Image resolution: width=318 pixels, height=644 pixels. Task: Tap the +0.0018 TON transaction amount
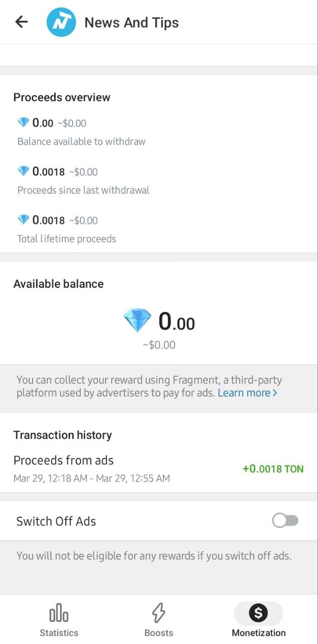click(273, 469)
